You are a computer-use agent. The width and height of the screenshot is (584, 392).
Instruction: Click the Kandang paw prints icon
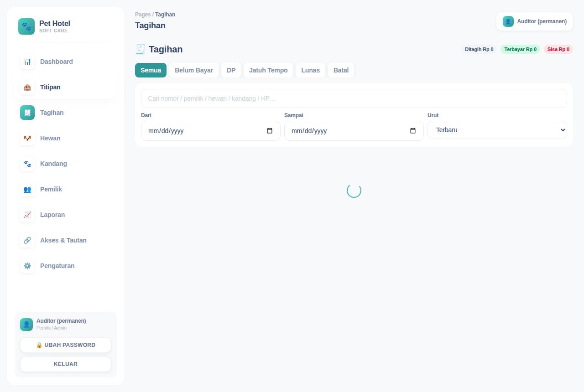click(27, 164)
